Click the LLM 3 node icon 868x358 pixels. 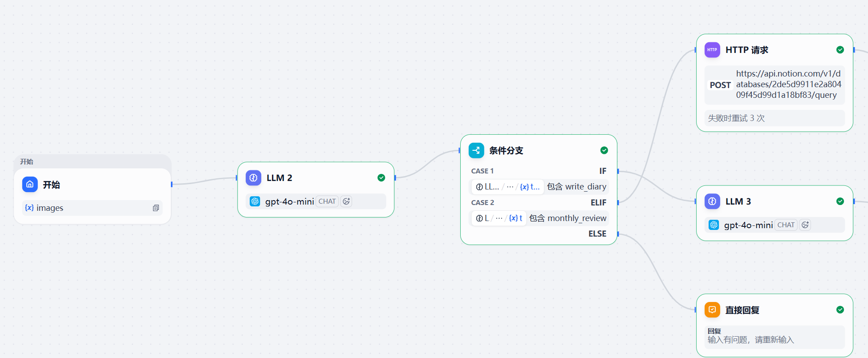712,201
